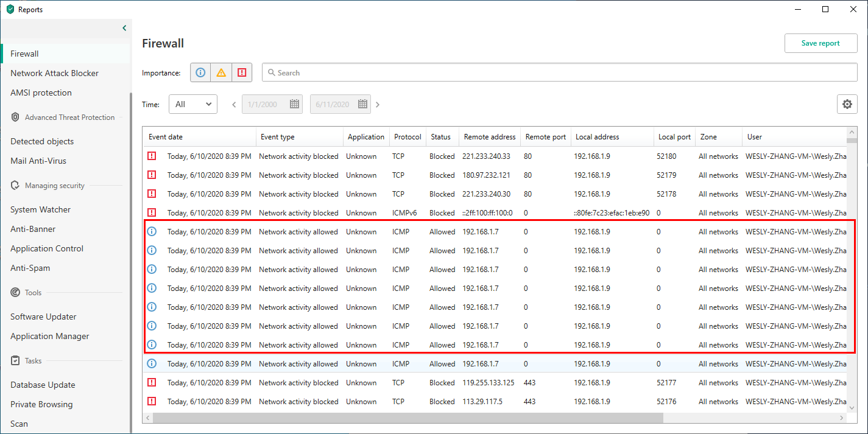
Task: Toggle the warning importance filter
Action: click(221, 72)
